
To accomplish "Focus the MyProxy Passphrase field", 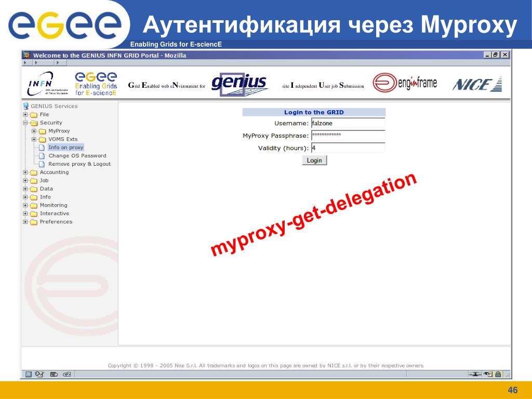I will (x=348, y=136).
